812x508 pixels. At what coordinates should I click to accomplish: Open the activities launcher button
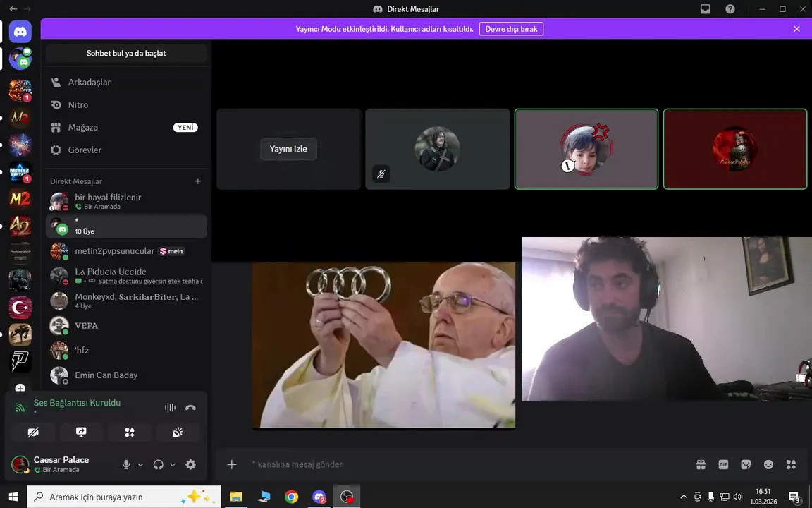point(130,433)
